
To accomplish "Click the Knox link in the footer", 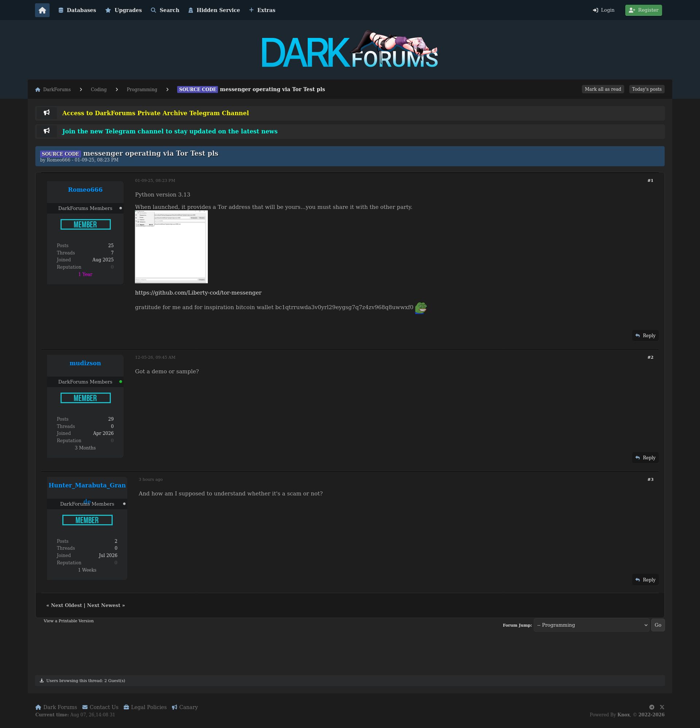I will (623, 715).
